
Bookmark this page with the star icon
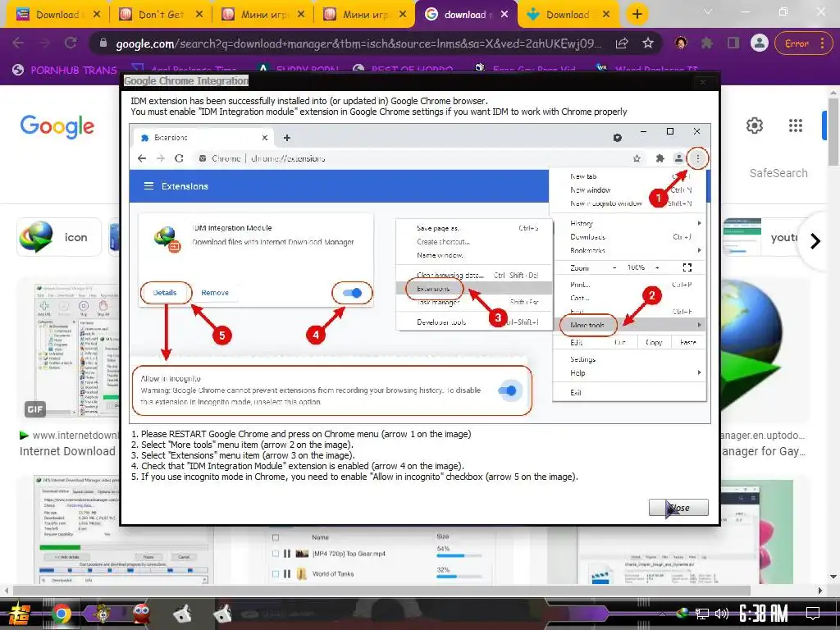tap(648, 43)
